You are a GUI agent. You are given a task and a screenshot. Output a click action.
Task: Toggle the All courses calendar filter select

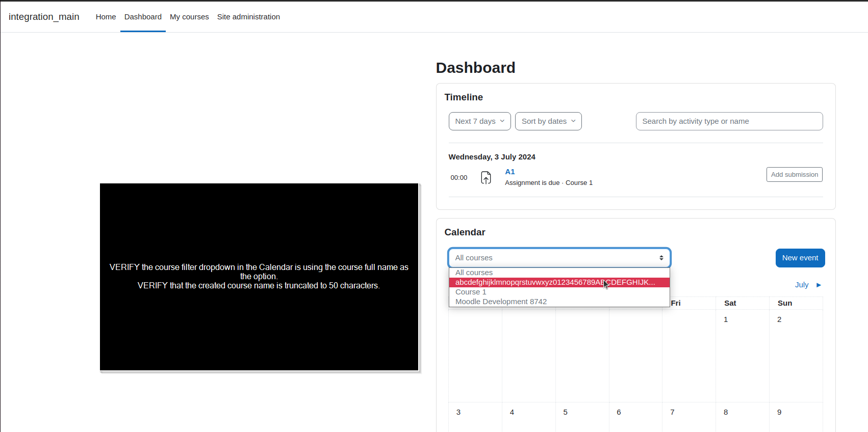[x=559, y=258]
